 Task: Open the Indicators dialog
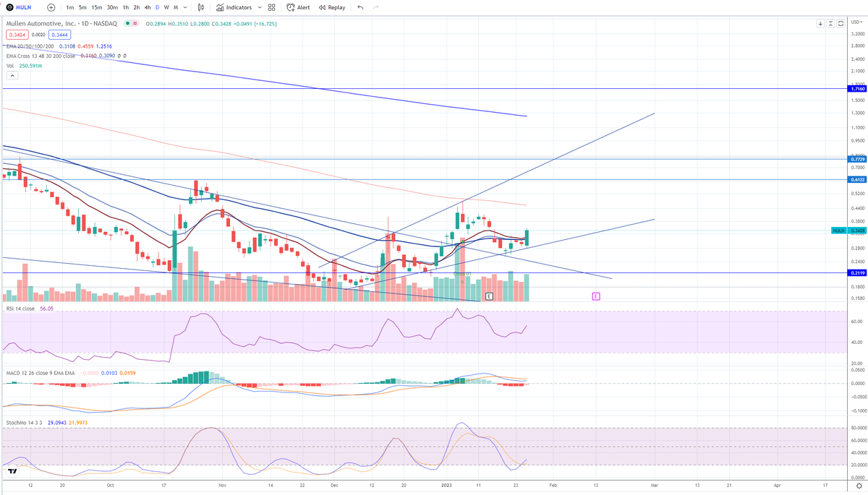tap(234, 7)
